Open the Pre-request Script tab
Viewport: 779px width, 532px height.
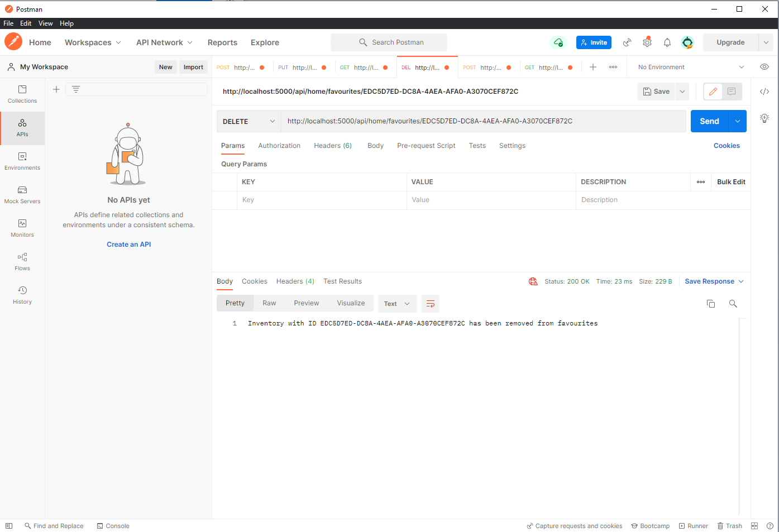[x=426, y=145]
